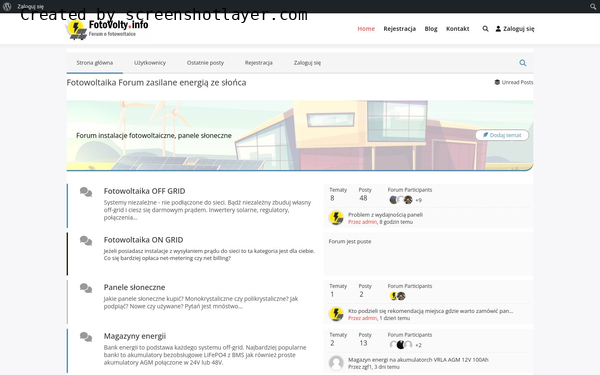Click the Dodaj temat button
This screenshot has height=375, width=600.
pyautogui.click(x=502, y=135)
